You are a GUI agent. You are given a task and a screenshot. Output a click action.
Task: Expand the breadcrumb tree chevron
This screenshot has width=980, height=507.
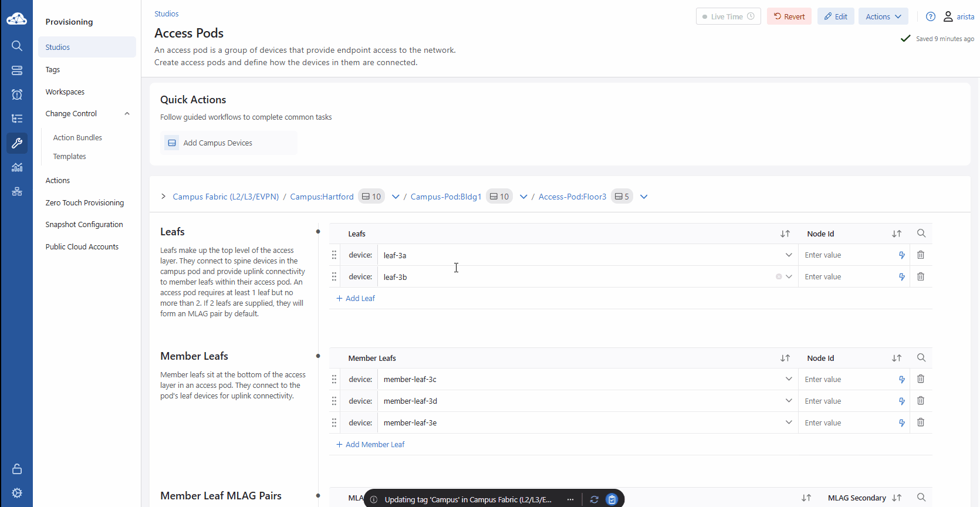(163, 197)
